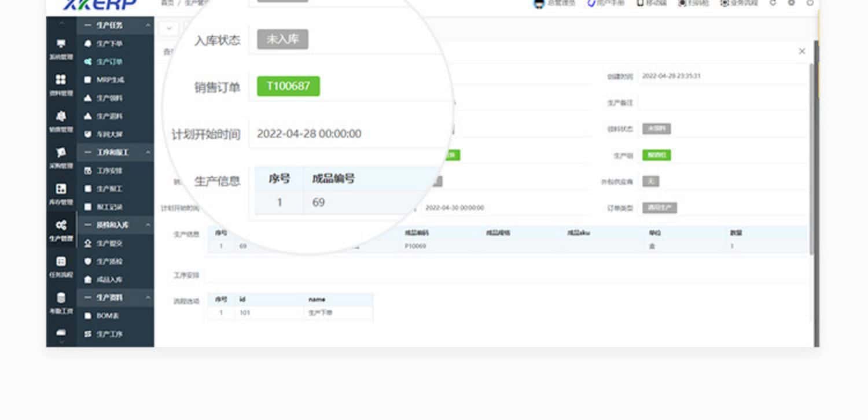This screenshot has height=420, width=868.
Task: Close the detail panel with X
Action: pos(802,51)
